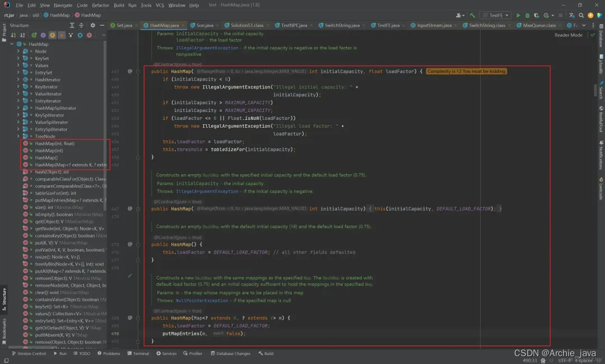Open the Version Control tool window
605x364 pixels.
(29, 353)
